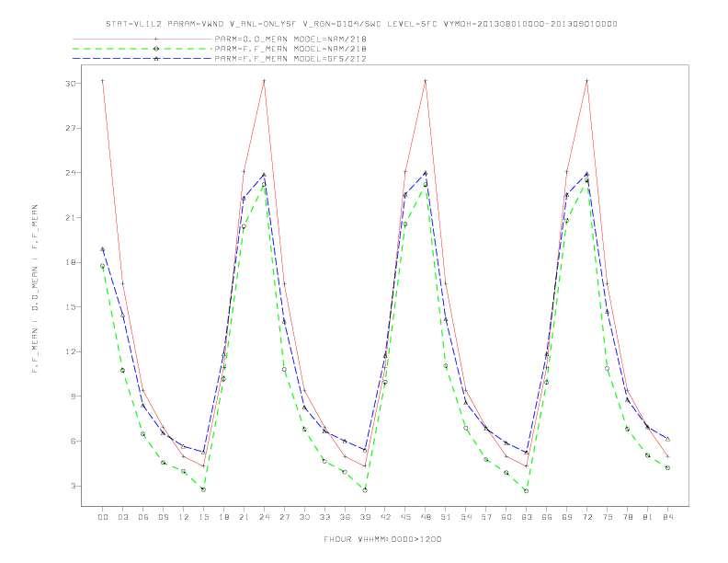Viewport: 728px width, 563px height.
Task: Click the vertical axis title F.F_MEAN | O.O_MEAN
Action: (35, 289)
